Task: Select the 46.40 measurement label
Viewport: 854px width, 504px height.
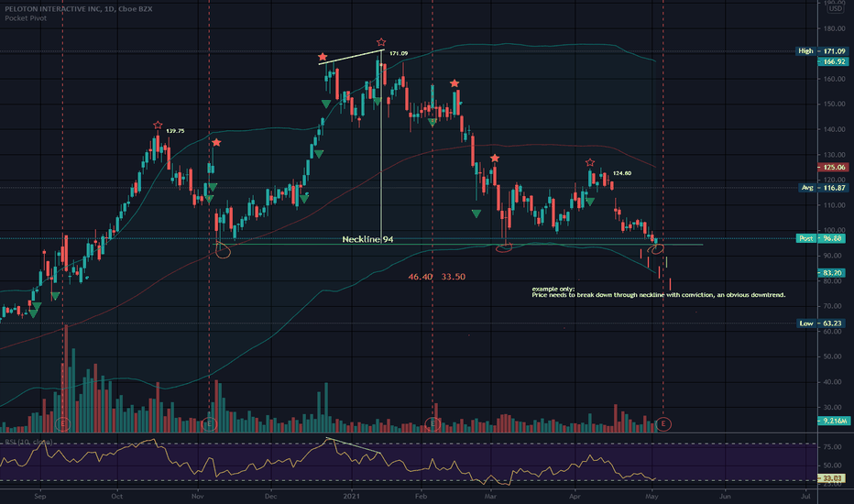Action: (x=420, y=277)
